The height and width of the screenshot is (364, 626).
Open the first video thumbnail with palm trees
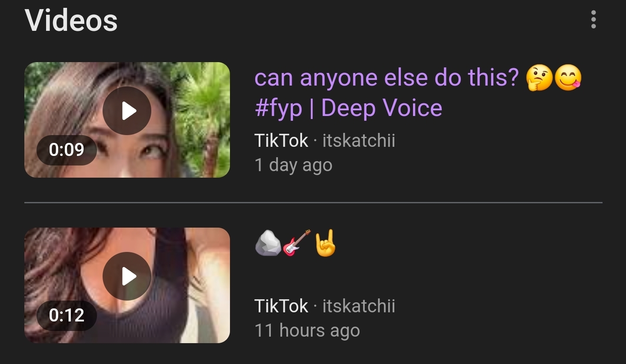tap(127, 120)
